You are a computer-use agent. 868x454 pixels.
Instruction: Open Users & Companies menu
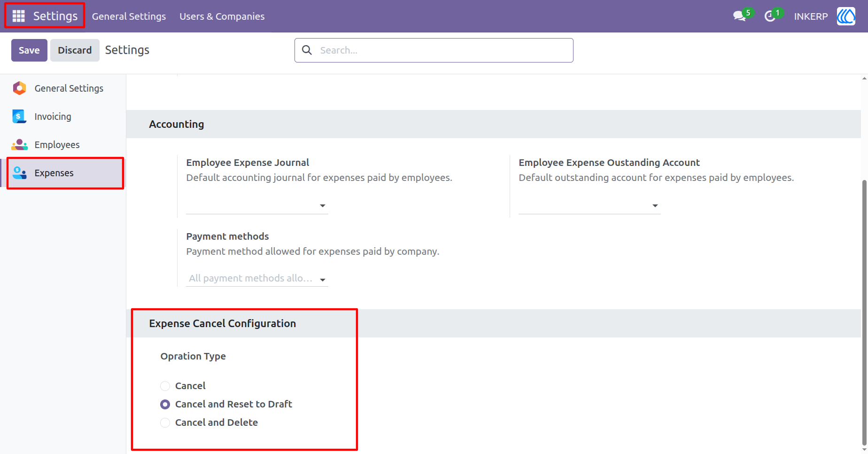click(222, 16)
